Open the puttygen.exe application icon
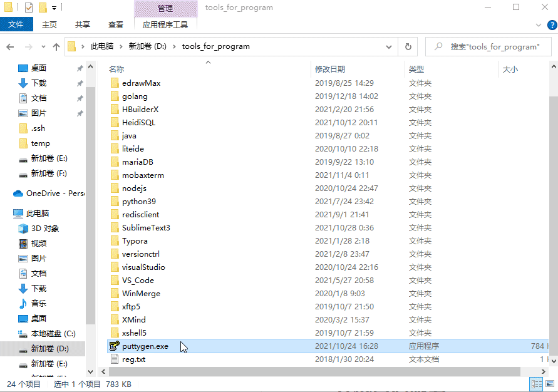This screenshot has width=558, height=392. 114,346
